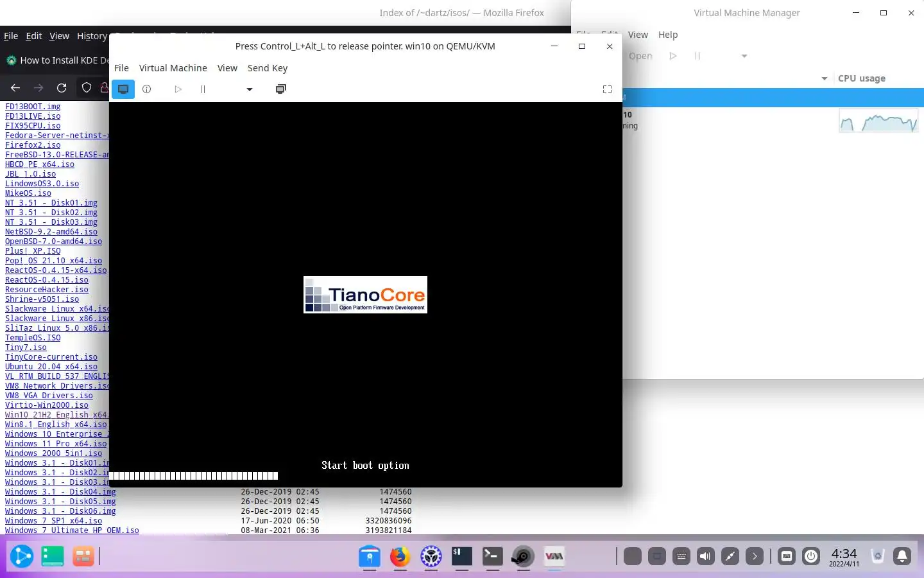Open the orange multitasking view icon in dock
924x578 pixels.
click(83, 556)
